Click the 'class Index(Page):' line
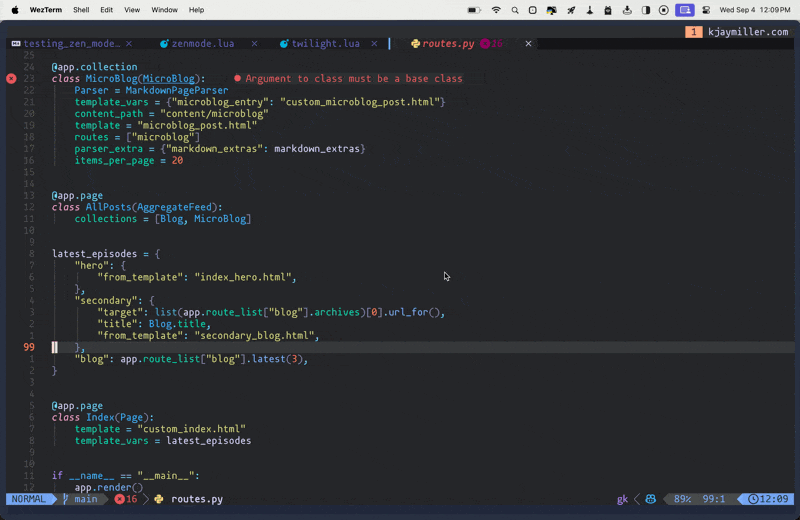The image size is (800, 520). pos(103,417)
